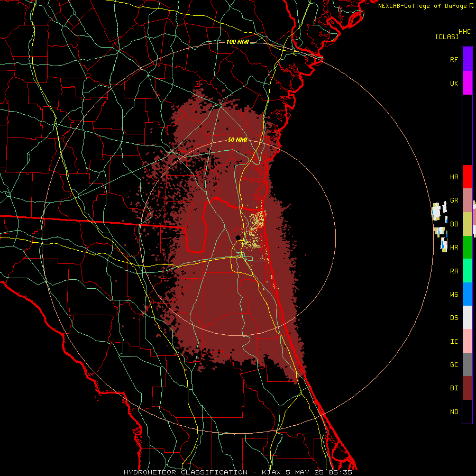The width and height of the screenshot is (476, 476).
Task: Click the UK legend label
Action: [x=454, y=84]
